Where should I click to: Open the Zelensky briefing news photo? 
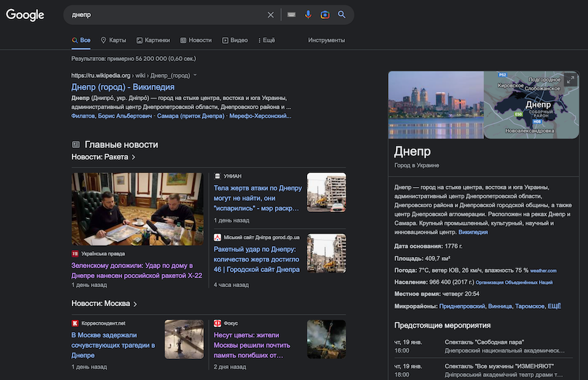(138, 209)
